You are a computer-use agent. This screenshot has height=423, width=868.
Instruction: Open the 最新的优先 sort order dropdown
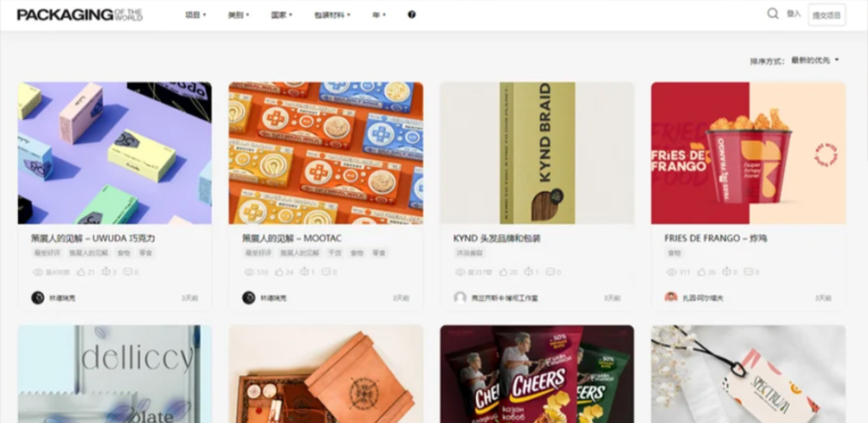coord(815,60)
